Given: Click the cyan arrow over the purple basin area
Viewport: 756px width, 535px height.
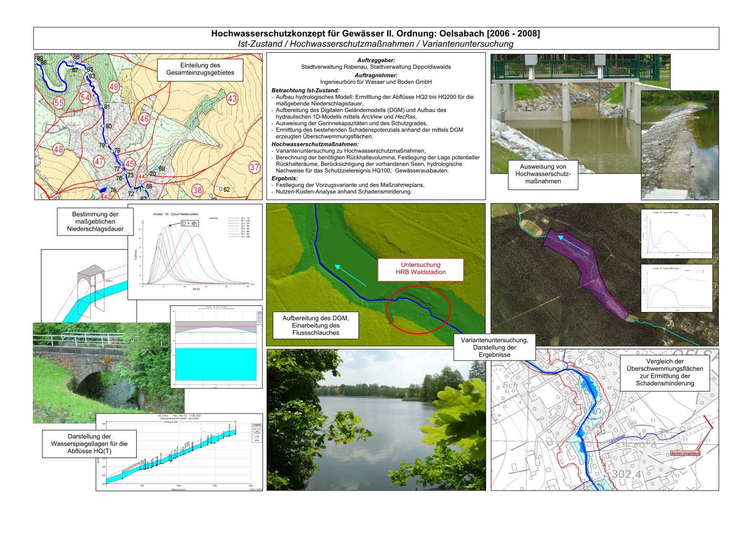Looking at the screenshot, I should pyautogui.click(x=575, y=244).
